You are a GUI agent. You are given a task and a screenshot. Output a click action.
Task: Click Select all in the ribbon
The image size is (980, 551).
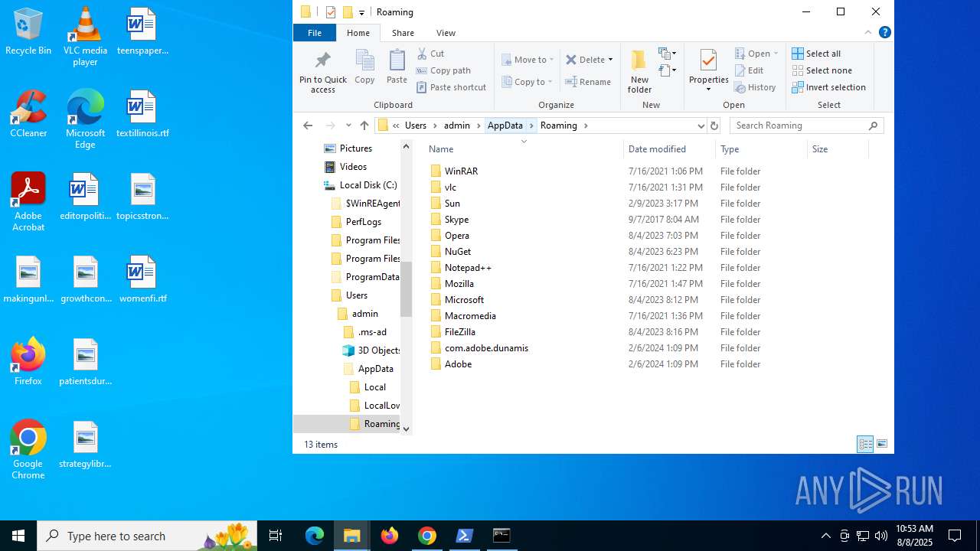point(816,54)
